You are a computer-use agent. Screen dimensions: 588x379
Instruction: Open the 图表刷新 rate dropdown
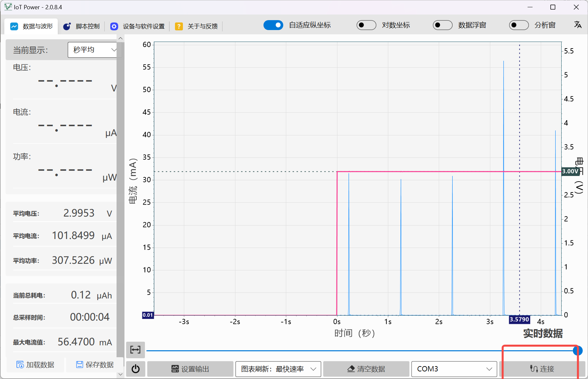click(278, 369)
